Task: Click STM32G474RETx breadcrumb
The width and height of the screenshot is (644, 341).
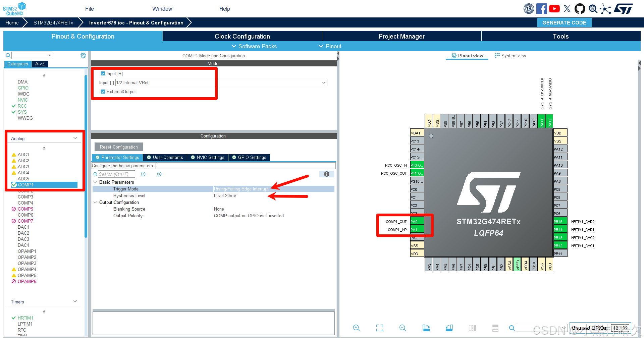Action: 53,22
